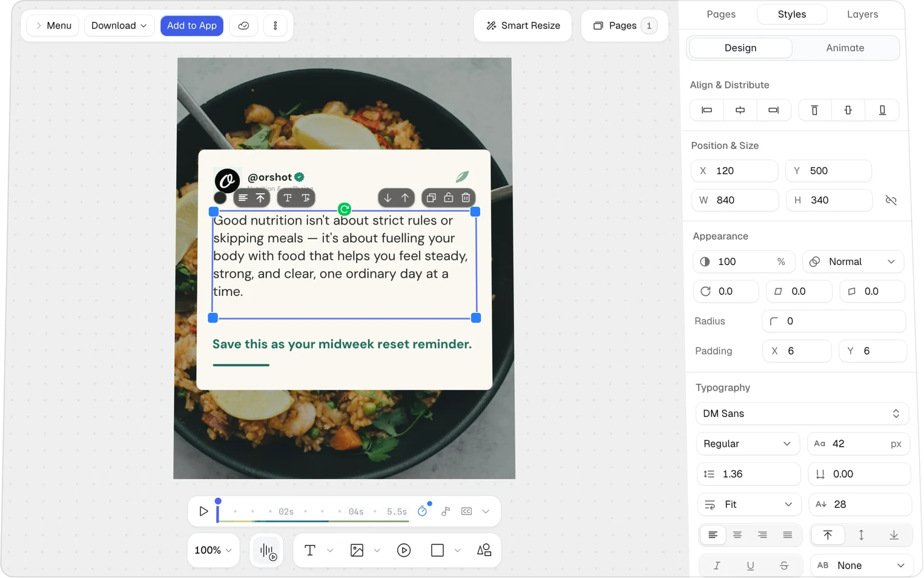Set vertical text alignment to bottom

(x=894, y=535)
